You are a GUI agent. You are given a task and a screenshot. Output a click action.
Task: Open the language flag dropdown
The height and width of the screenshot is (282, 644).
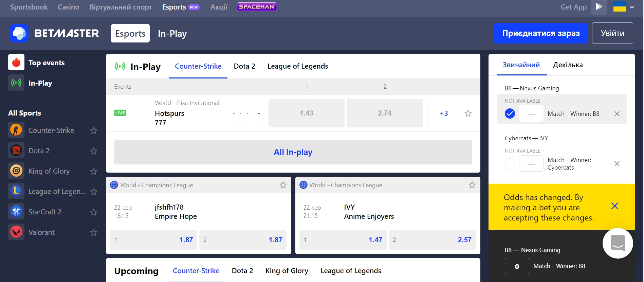(x=624, y=7)
